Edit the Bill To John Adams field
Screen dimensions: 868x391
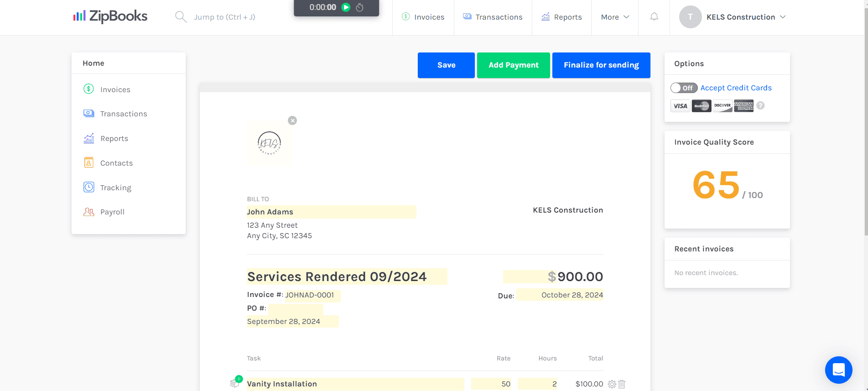click(x=332, y=212)
